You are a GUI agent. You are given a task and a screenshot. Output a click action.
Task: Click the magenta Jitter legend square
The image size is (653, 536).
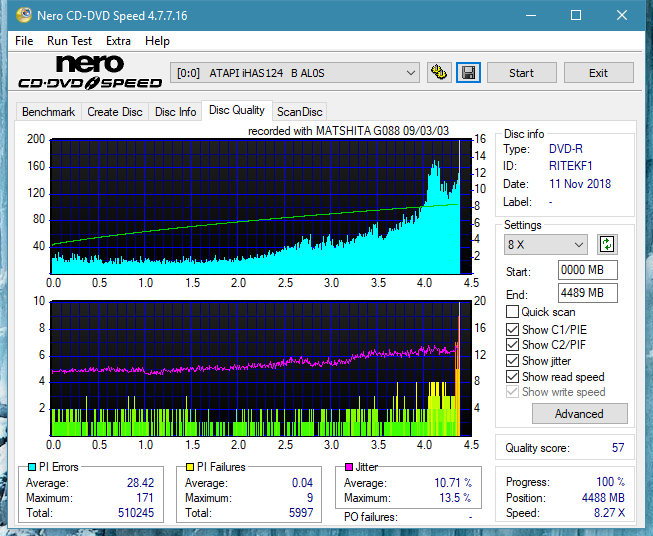point(349,467)
